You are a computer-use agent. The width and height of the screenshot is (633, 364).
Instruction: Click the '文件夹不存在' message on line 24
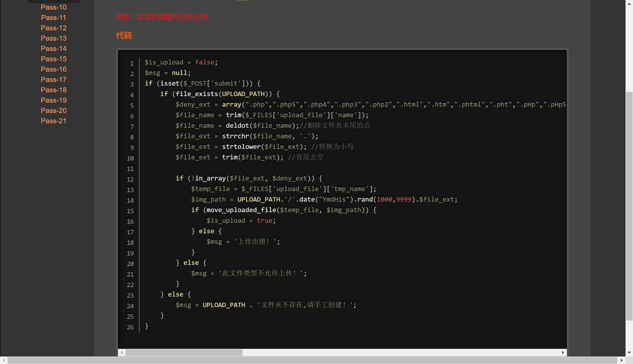pos(305,305)
